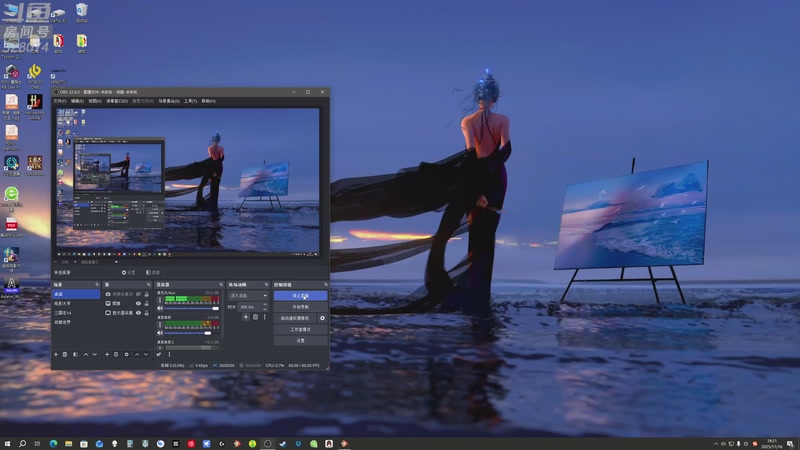800x450 pixels.
Task: Adjust the second mixer channel volume slider
Action: point(191,333)
